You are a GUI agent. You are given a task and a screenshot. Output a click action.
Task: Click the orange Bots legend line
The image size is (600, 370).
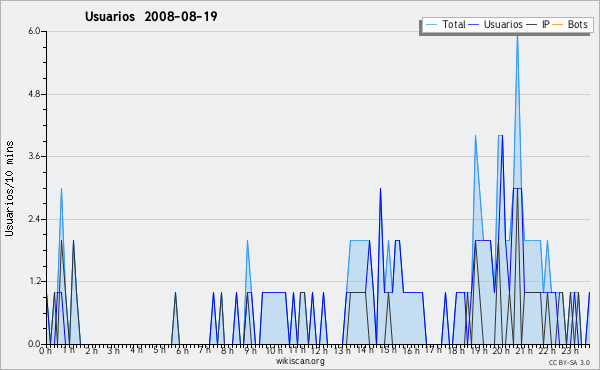click(558, 25)
